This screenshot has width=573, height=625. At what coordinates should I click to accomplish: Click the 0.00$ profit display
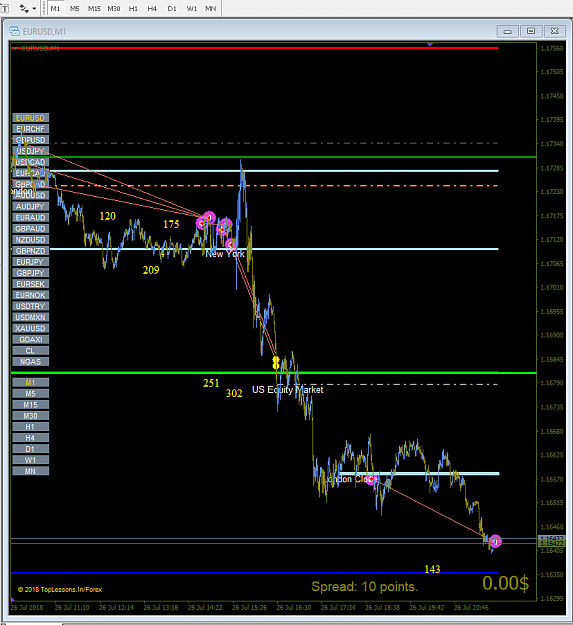coord(506,583)
